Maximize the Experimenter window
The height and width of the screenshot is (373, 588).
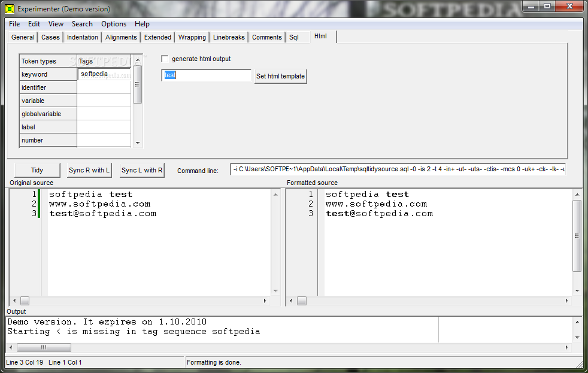(x=547, y=6)
